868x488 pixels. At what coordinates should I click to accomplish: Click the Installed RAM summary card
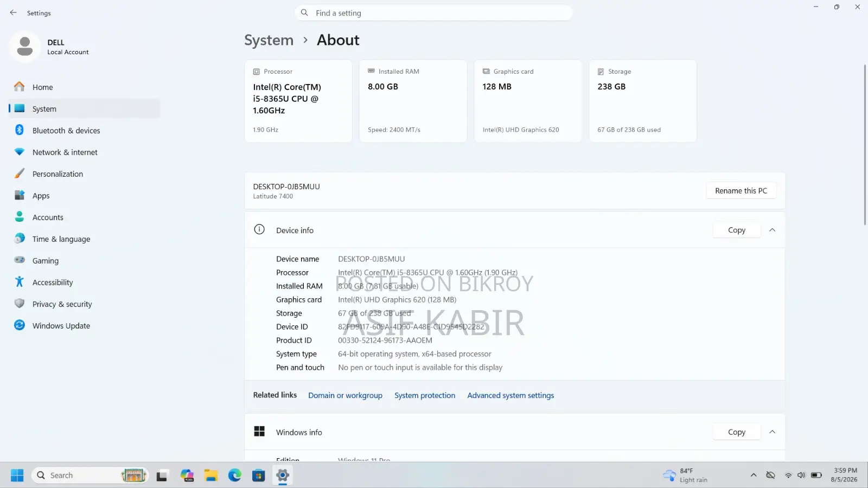point(413,101)
